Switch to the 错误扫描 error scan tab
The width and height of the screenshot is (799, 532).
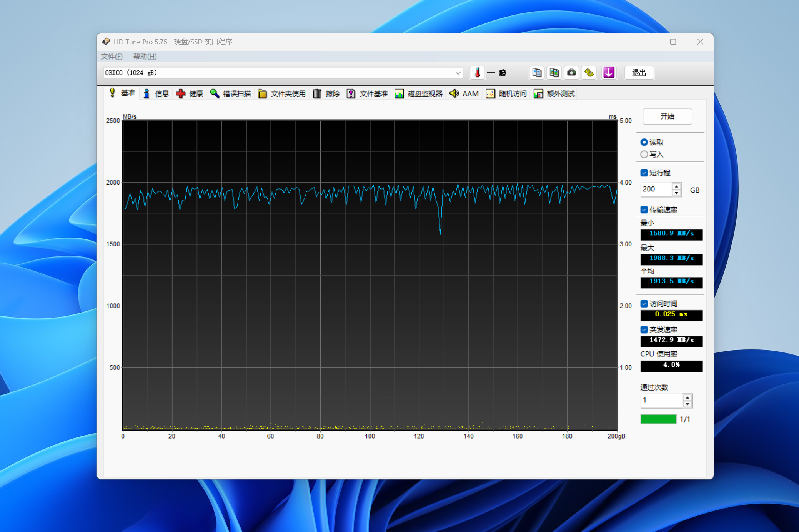231,94
